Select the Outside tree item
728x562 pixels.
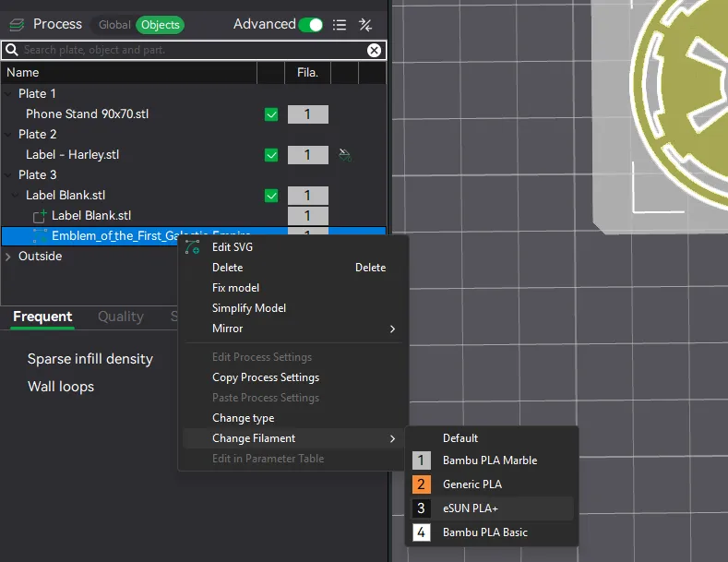[x=40, y=257]
